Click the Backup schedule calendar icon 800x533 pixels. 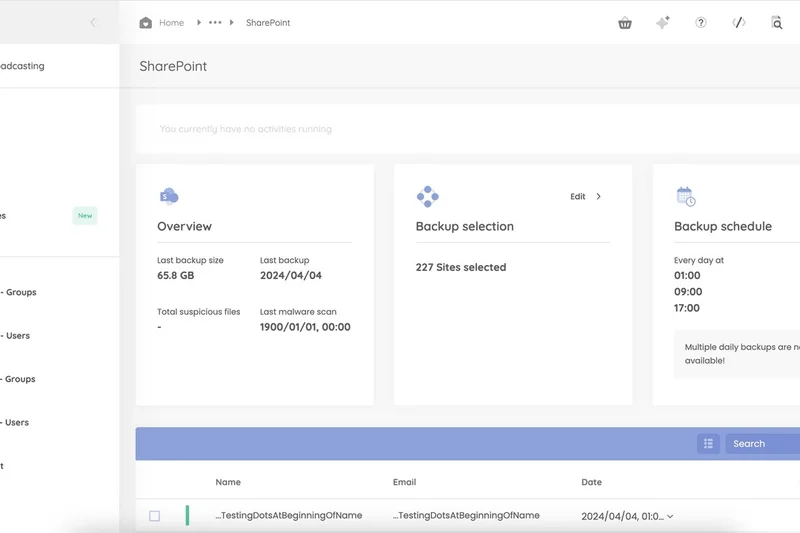click(686, 196)
